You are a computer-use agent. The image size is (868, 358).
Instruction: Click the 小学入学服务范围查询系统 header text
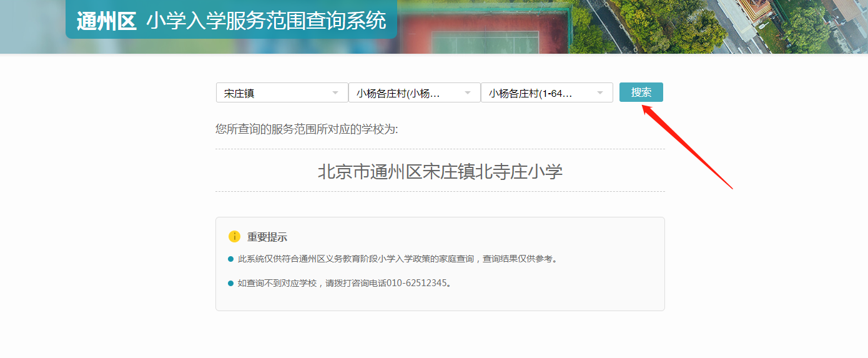point(267,21)
